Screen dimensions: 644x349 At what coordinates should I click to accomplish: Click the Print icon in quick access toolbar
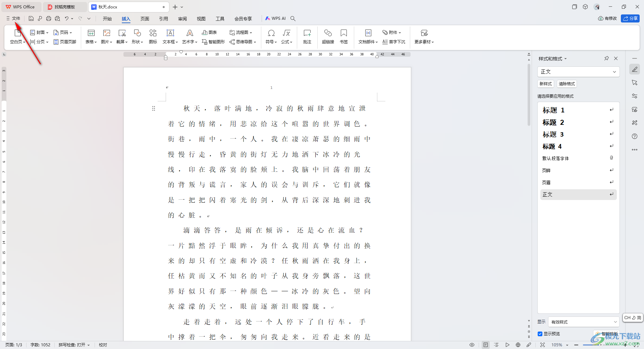(x=49, y=19)
